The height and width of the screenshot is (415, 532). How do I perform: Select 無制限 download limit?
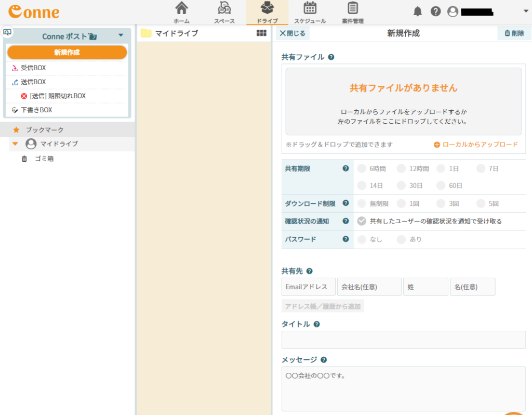point(362,203)
